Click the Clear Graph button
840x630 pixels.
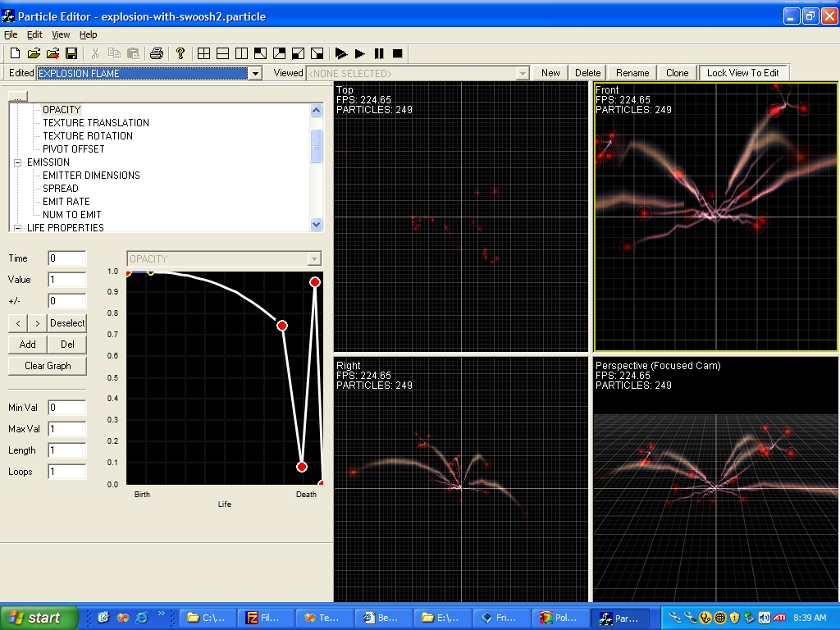click(48, 366)
